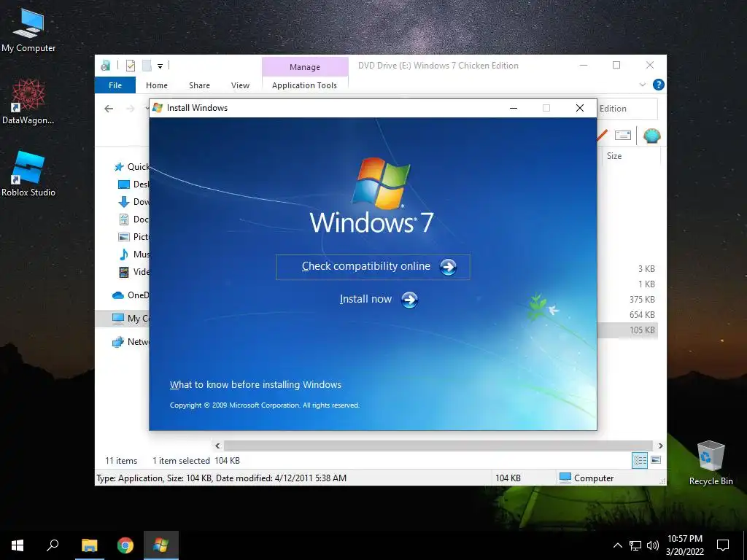Open the Customize Quick Access Toolbar dropdown

pyautogui.click(x=160, y=66)
